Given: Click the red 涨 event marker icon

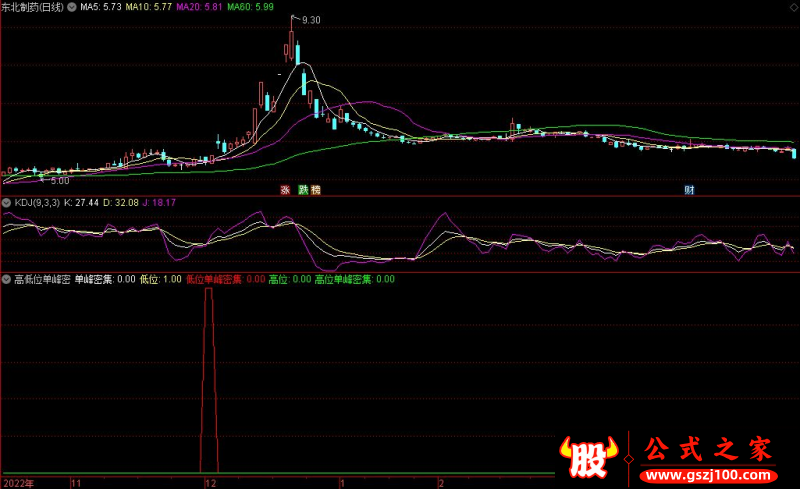Looking at the screenshot, I should [285, 190].
